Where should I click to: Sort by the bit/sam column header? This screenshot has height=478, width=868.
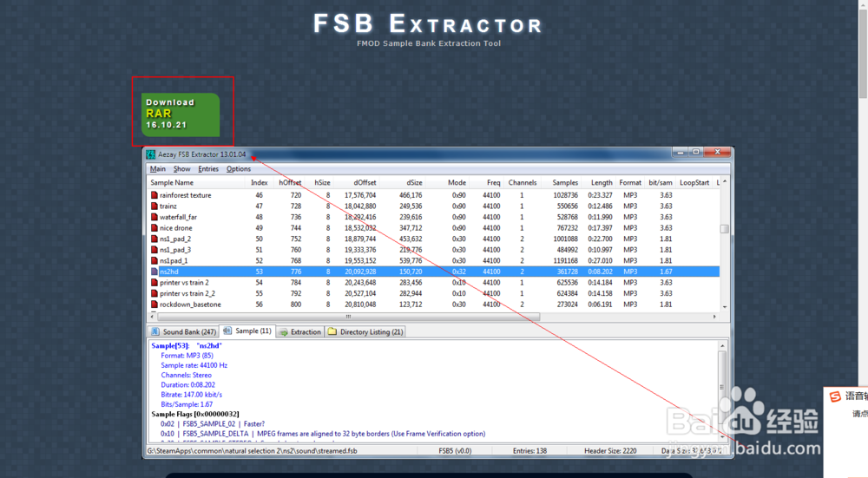(661, 182)
